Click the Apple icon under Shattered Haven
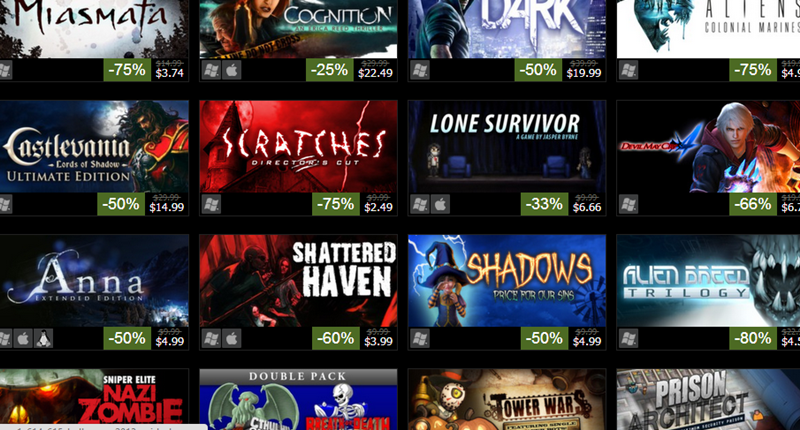 pyautogui.click(x=232, y=339)
